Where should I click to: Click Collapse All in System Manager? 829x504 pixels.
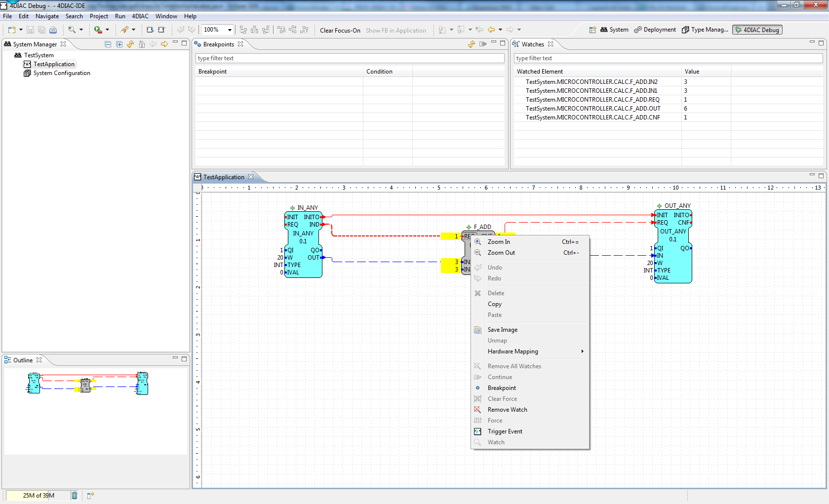[x=108, y=44]
